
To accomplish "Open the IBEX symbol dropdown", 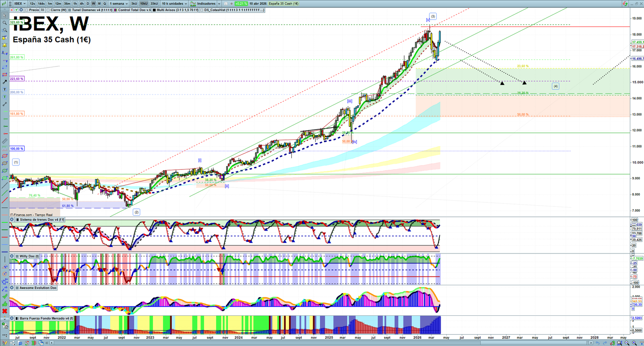I will (x=20, y=4).
